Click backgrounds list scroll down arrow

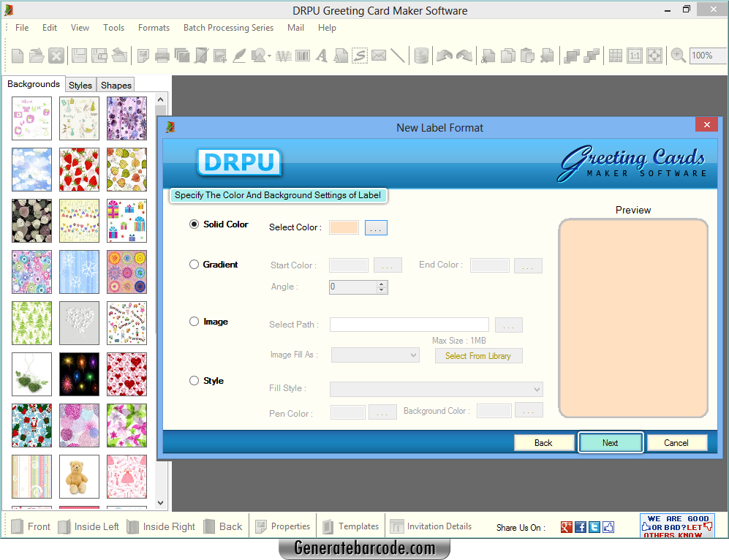pos(160,502)
